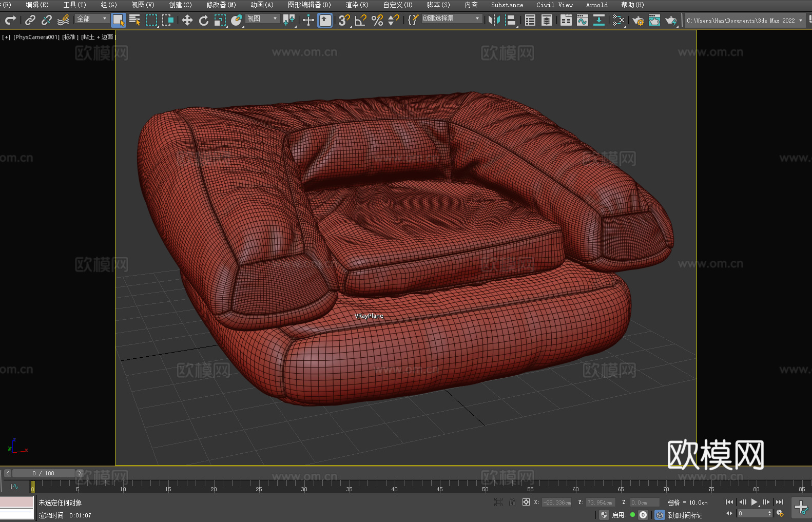Viewport: 812px width, 522px height.
Task: Click the Unlink selection tool
Action: point(47,20)
